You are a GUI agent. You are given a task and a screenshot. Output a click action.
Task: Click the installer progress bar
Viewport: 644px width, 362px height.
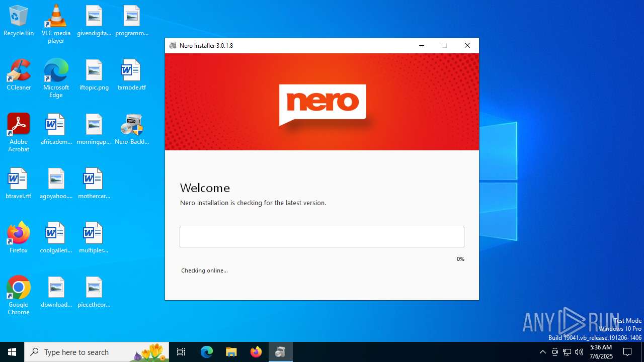[322, 237]
